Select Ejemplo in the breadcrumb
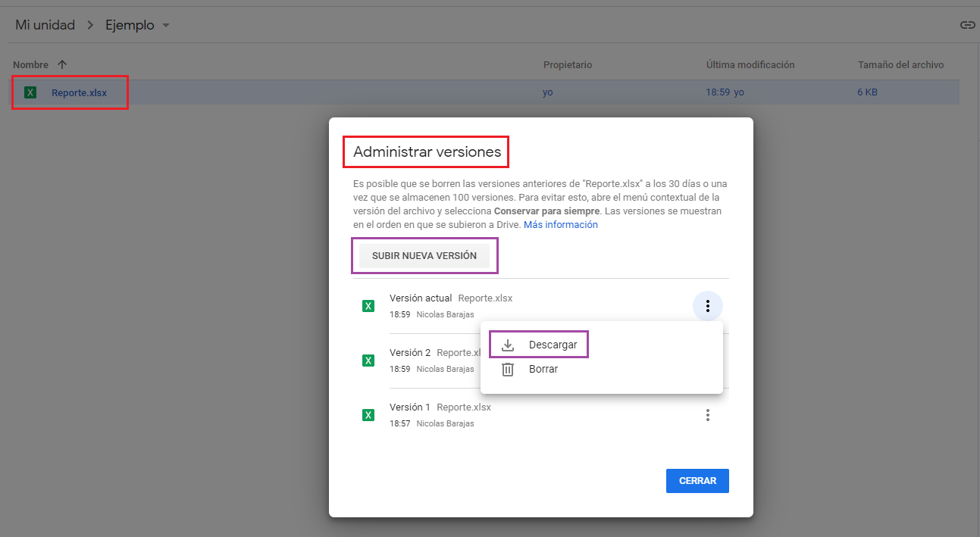Viewport: 980px width, 537px height. pyautogui.click(x=130, y=25)
